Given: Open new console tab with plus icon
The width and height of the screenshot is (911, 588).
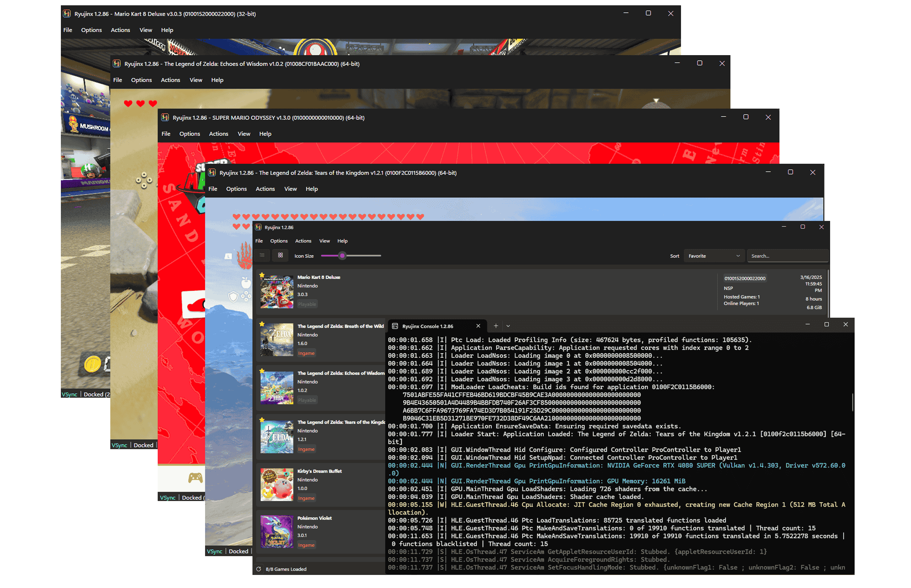Looking at the screenshot, I should point(496,326).
